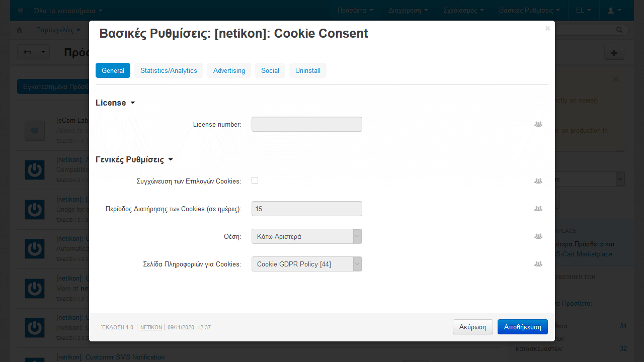Open the user profile icon menu
Viewport: 644px width, 362px height.
(614, 10)
